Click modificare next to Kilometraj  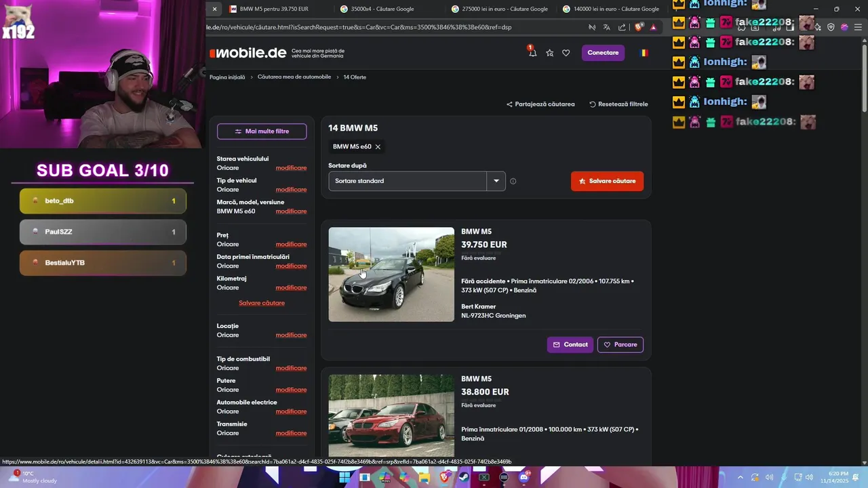pos(291,287)
